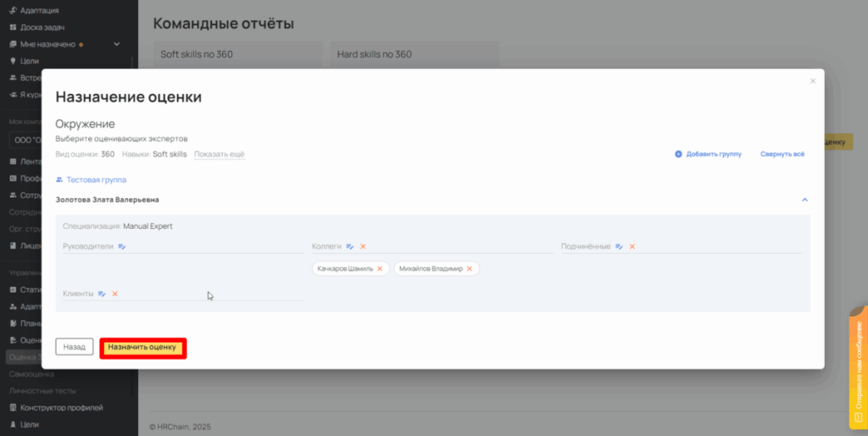
Task: Click the edit icon next to Подчинённые
Action: click(620, 247)
